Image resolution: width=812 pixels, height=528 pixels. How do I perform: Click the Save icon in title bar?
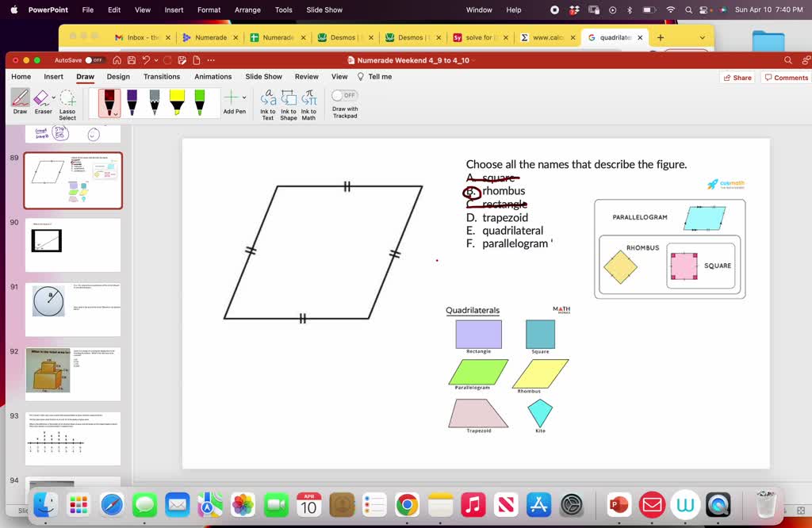[131, 60]
